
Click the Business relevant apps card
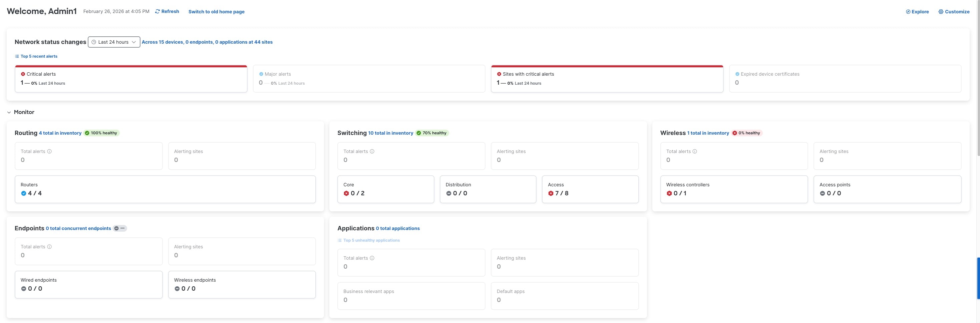pos(411,296)
